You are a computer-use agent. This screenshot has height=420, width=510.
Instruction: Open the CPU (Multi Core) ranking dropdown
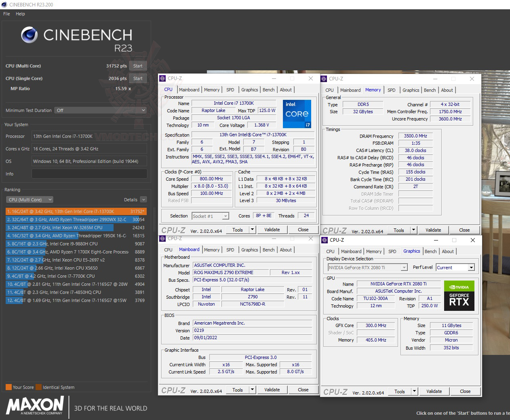30,200
